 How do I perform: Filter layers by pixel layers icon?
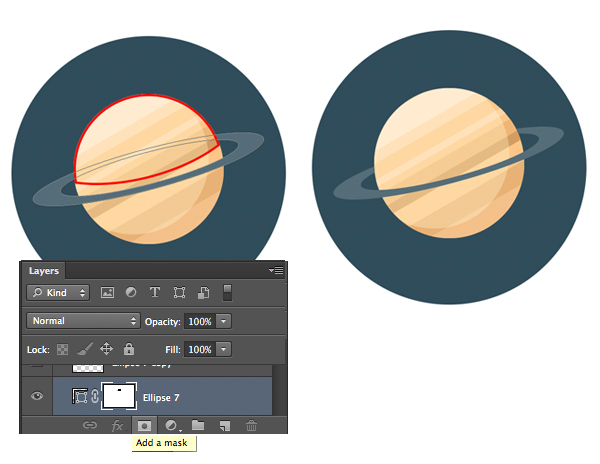(107, 293)
